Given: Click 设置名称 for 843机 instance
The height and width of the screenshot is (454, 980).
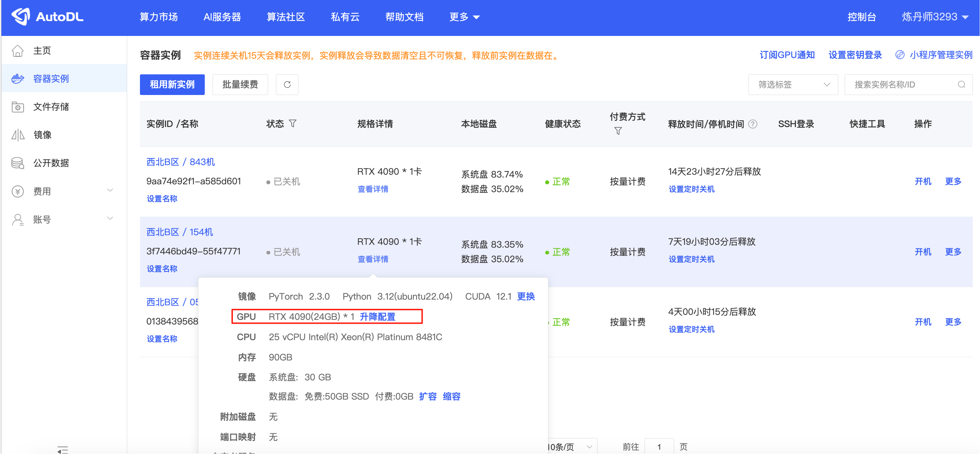Looking at the screenshot, I should pos(162,199).
